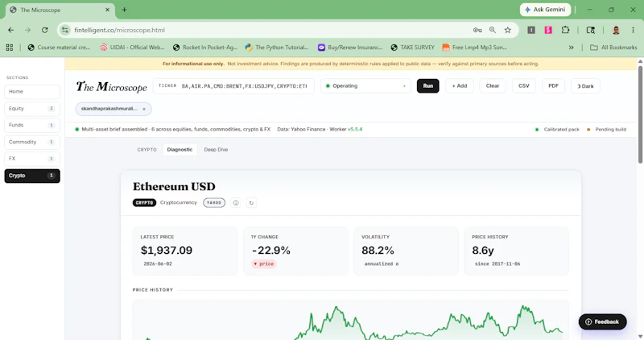
Task: Open Chrome three-dot menu
Action: (633, 30)
